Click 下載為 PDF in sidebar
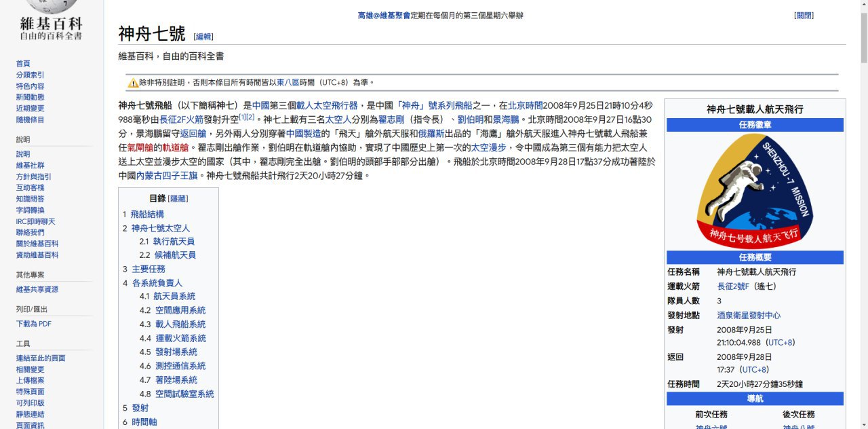 (34, 324)
